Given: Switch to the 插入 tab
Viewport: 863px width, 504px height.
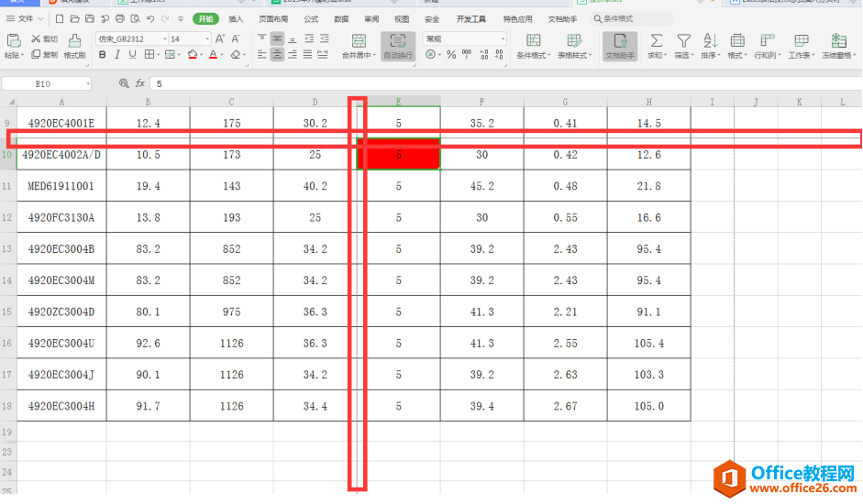Looking at the screenshot, I should 236,18.
